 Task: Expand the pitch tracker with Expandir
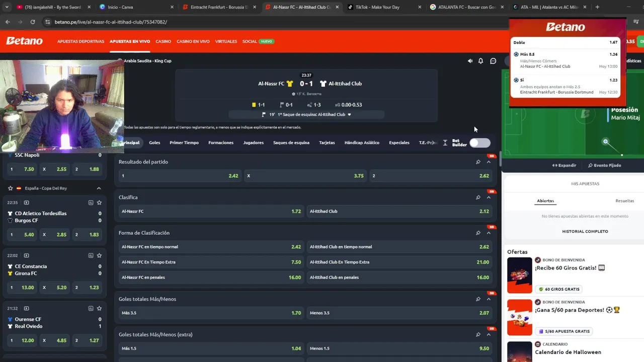click(x=564, y=165)
